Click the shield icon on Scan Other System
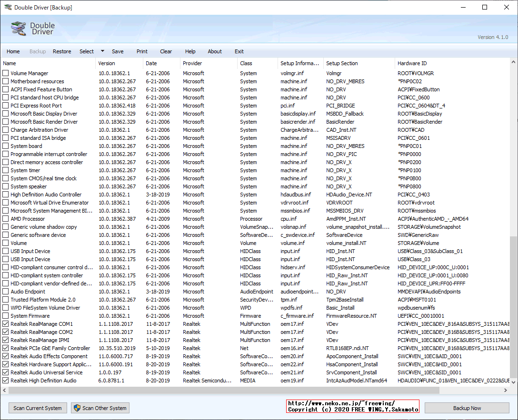This screenshot has height=420, width=518. click(77, 408)
